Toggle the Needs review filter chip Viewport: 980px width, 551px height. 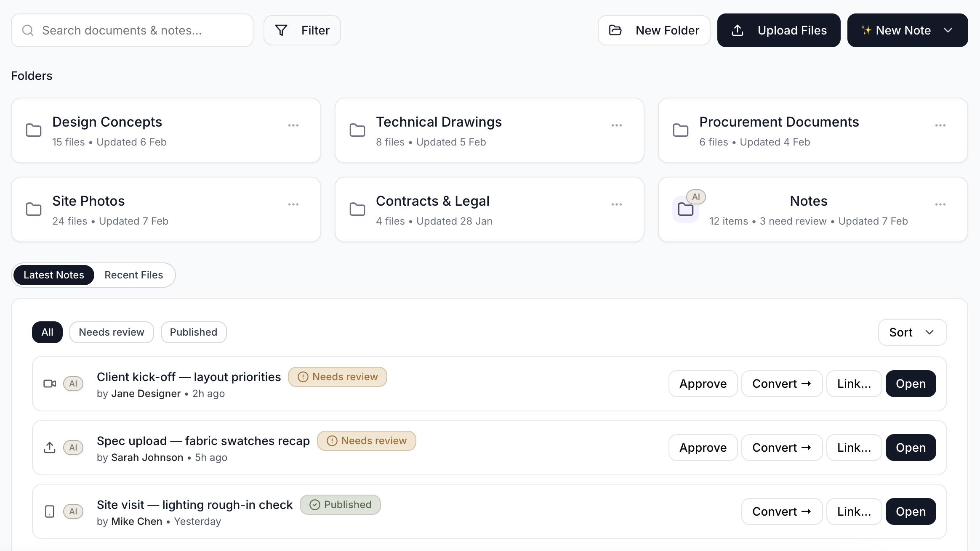[111, 332]
